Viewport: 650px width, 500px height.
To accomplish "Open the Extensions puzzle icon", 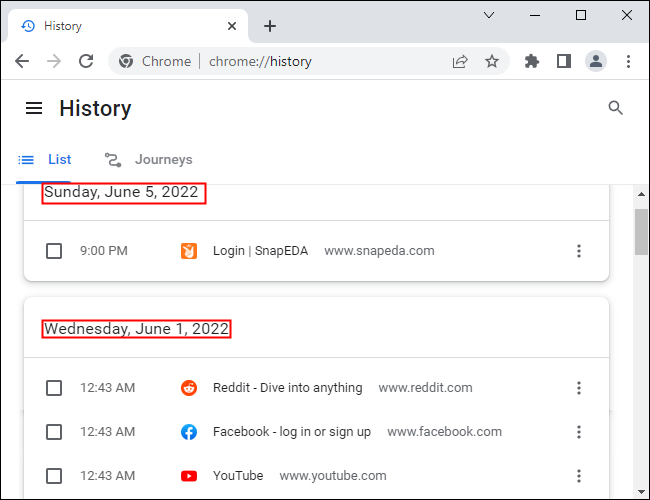I will coord(531,61).
